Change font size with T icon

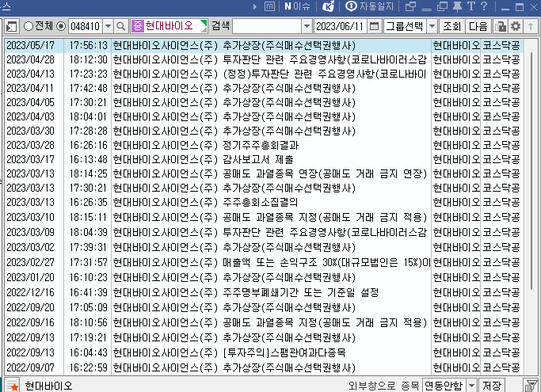click(x=471, y=6)
